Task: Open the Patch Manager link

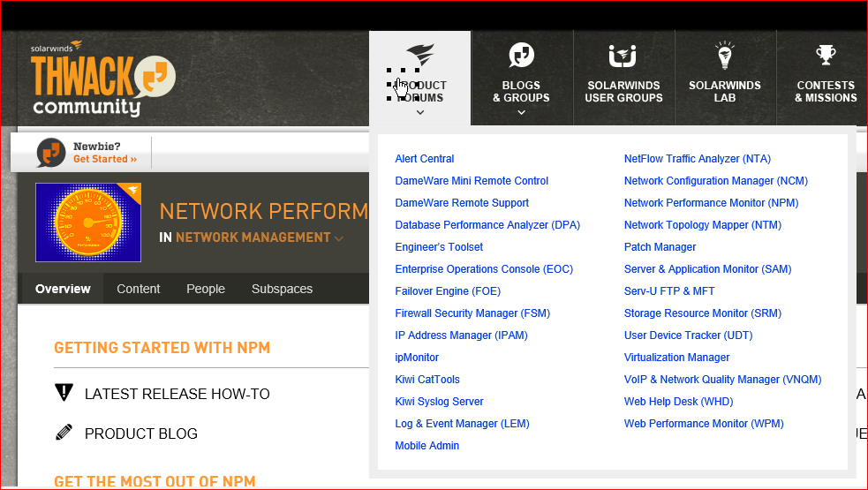Action: click(x=660, y=247)
